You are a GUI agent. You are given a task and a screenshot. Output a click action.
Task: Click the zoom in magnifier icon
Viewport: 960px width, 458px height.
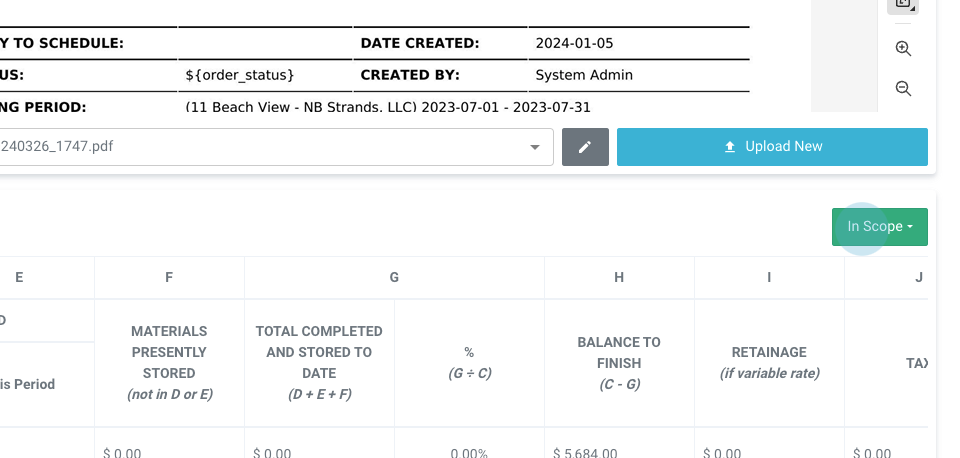(903, 48)
